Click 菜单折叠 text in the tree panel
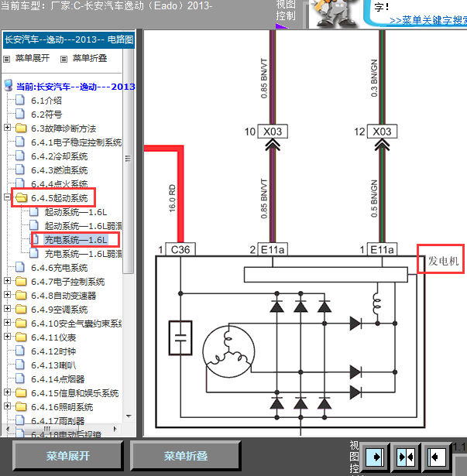This screenshot has height=476, width=467. tap(90, 58)
